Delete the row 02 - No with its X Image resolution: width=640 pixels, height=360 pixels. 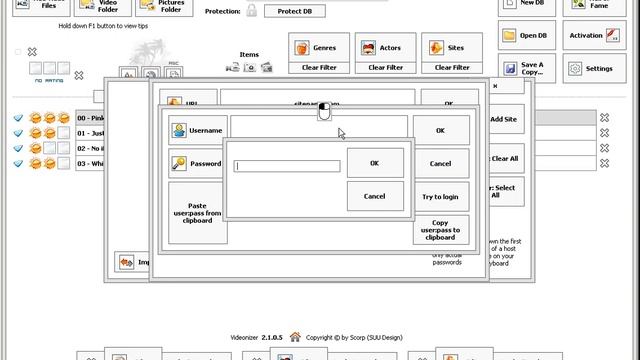coord(604,148)
